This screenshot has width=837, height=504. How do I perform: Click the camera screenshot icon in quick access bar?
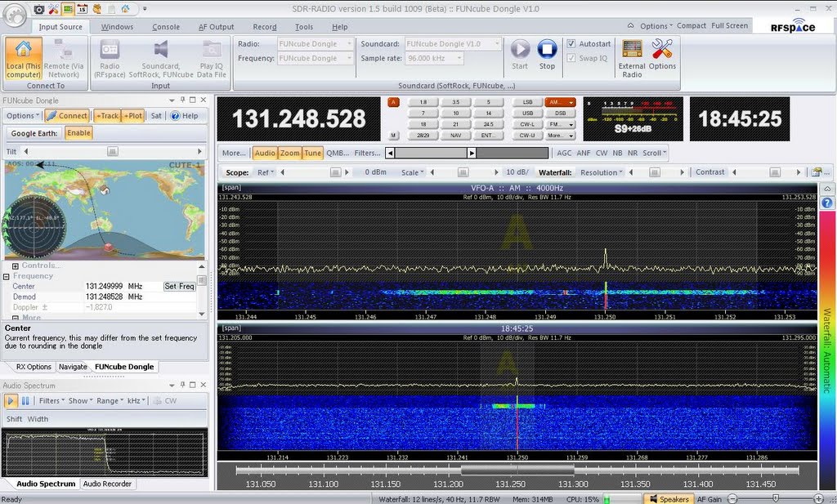[x=39, y=9]
